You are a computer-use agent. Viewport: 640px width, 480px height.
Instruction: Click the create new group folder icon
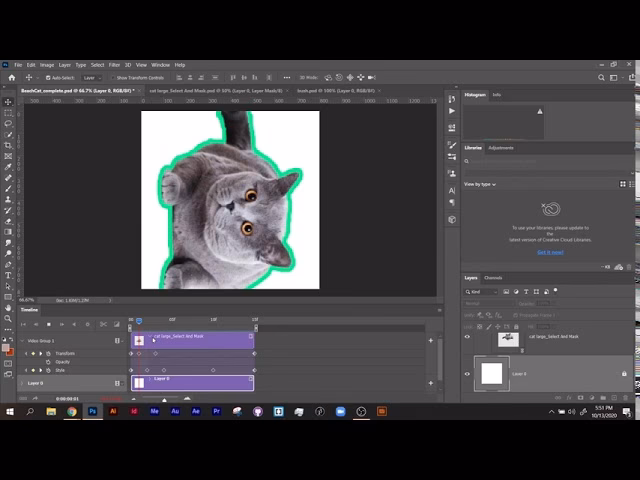click(x=603, y=398)
